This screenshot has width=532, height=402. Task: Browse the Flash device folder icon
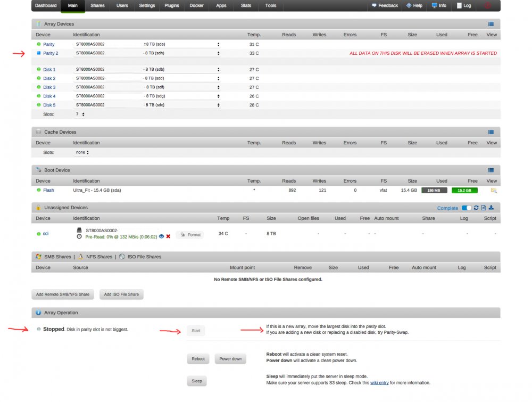(494, 191)
